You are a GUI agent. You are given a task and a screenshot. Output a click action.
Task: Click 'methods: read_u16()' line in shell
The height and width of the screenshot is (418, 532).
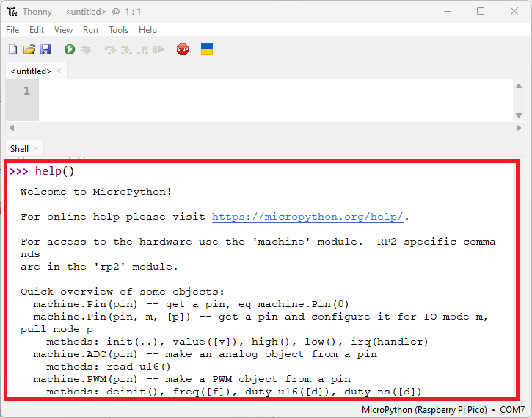coord(109,367)
